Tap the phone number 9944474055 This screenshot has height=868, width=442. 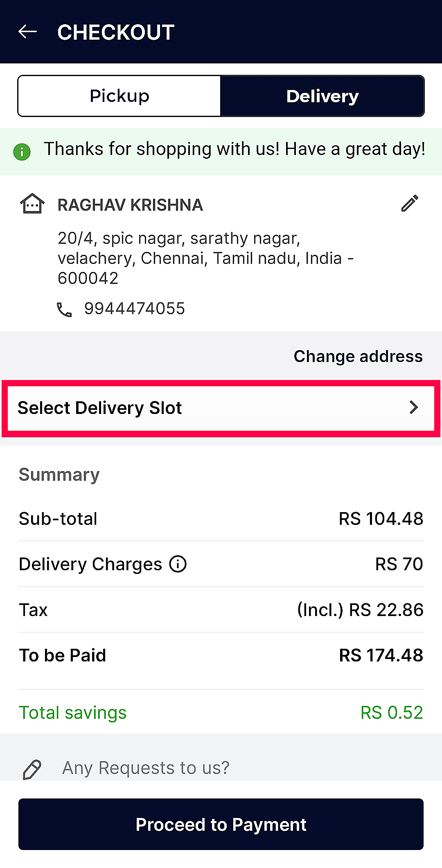pyautogui.click(x=135, y=309)
